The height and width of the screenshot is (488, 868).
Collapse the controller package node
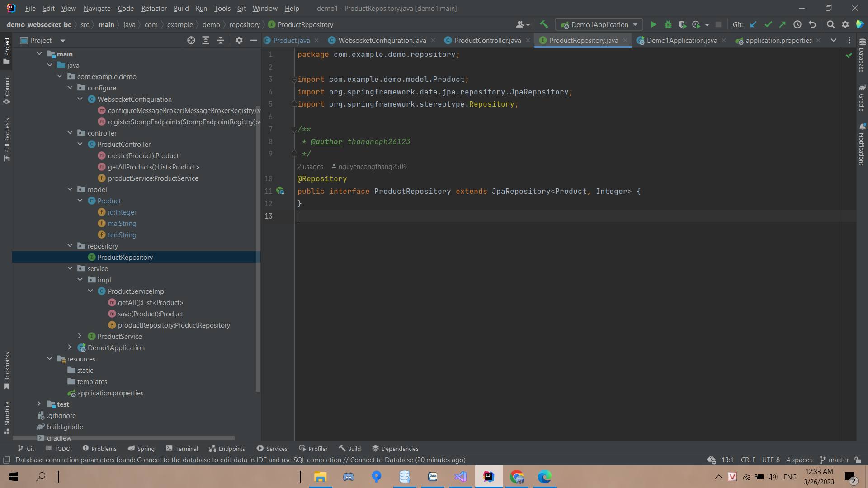pyautogui.click(x=70, y=133)
